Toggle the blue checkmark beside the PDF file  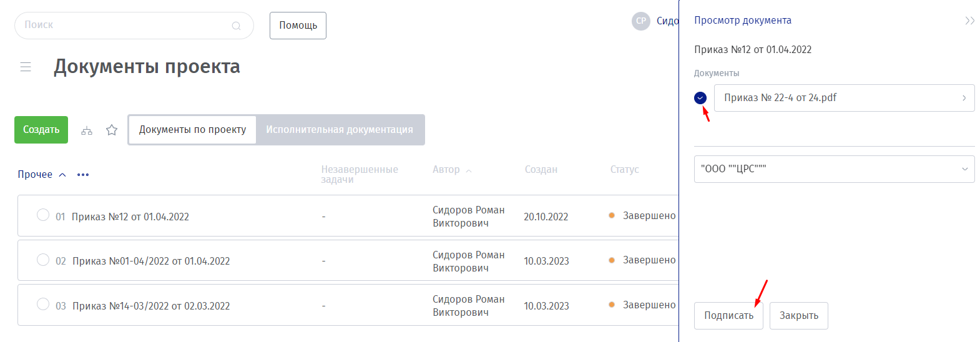[700, 98]
